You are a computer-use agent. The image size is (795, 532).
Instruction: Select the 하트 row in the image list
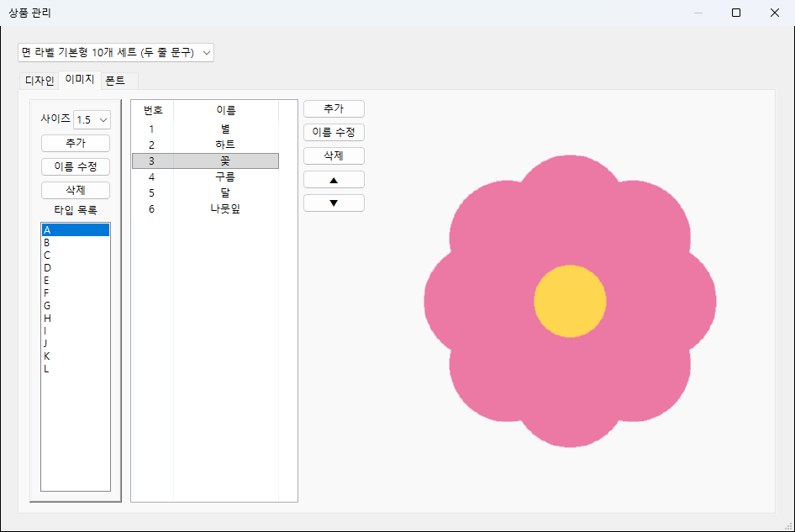coord(205,145)
